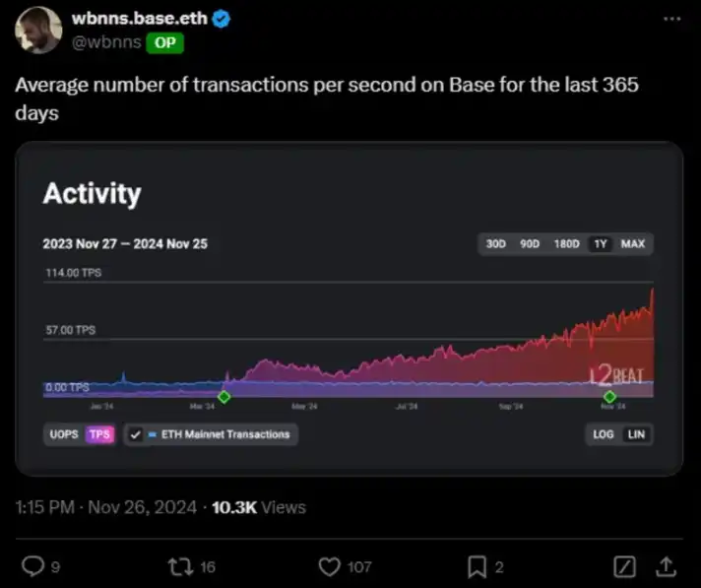Click the repost arrows icon
The width and height of the screenshot is (701, 588).
coord(180,566)
